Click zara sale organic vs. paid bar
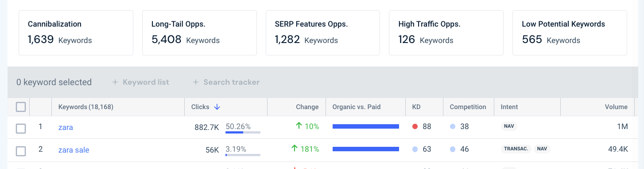Image resolution: width=644 pixels, height=169 pixels. coord(366,149)
